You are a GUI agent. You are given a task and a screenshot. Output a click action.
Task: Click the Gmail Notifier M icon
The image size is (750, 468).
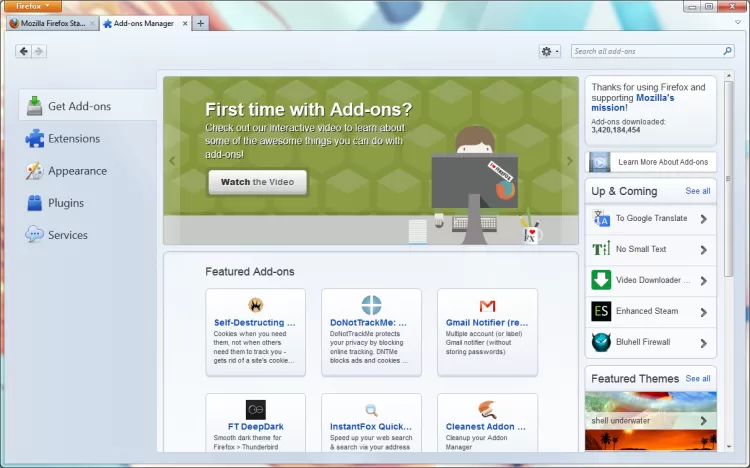487,305
